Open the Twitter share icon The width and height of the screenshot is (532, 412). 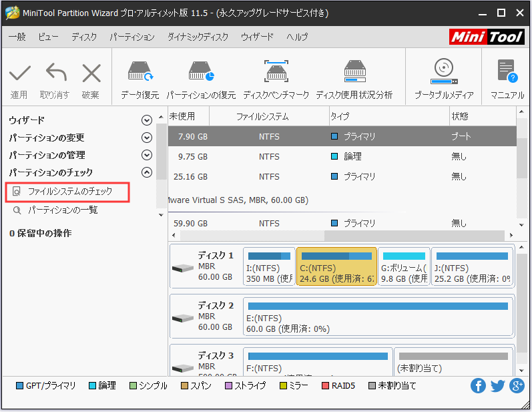[497, 386]
